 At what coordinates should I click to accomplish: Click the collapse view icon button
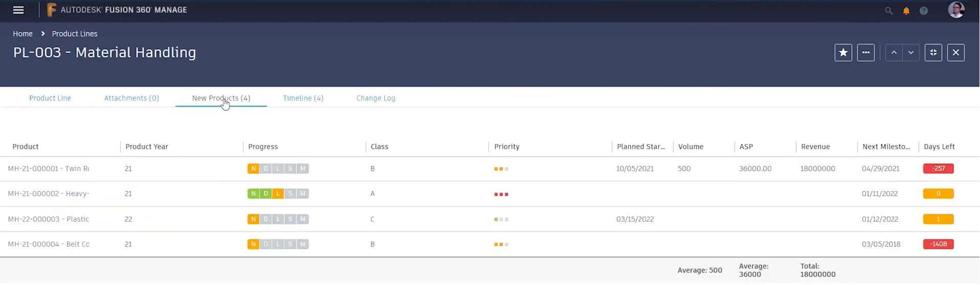933,53
